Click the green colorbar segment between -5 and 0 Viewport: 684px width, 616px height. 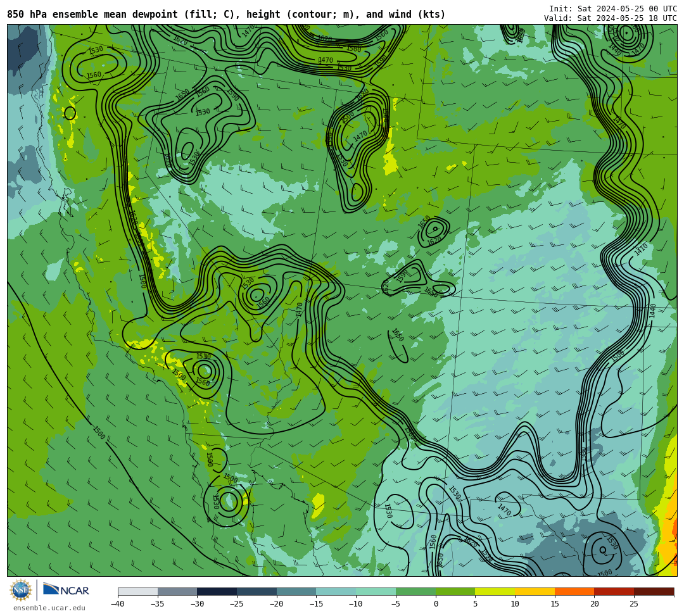pyautogui.click(x=415, y=591)
